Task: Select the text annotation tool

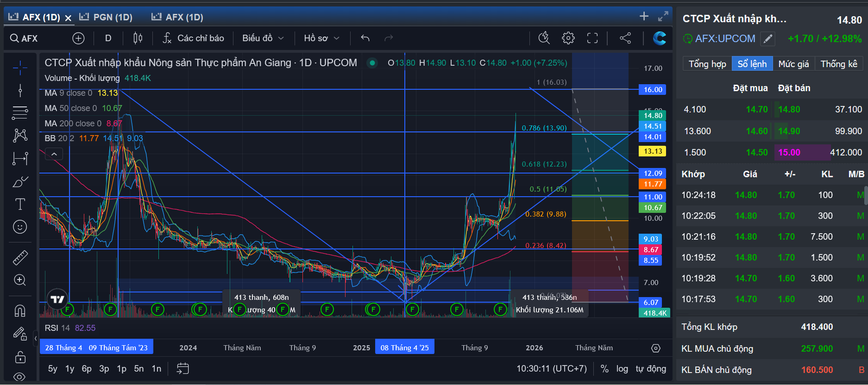Action: point(20,204)
